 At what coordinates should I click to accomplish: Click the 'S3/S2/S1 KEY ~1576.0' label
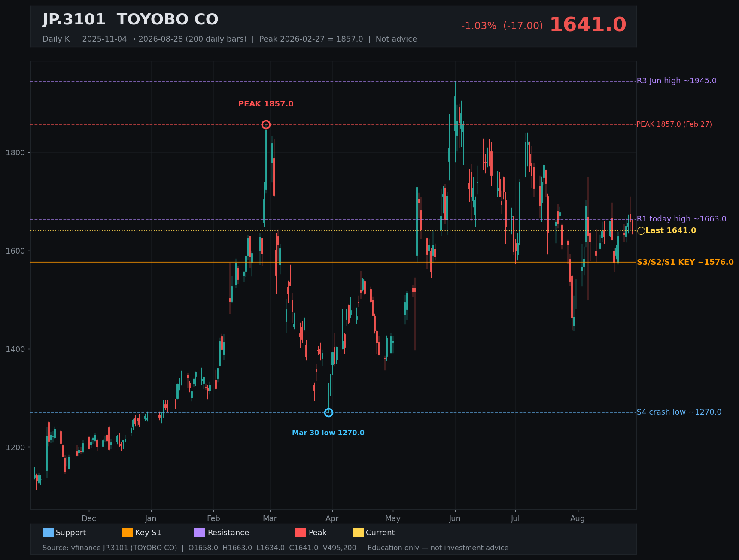point(685,262)
